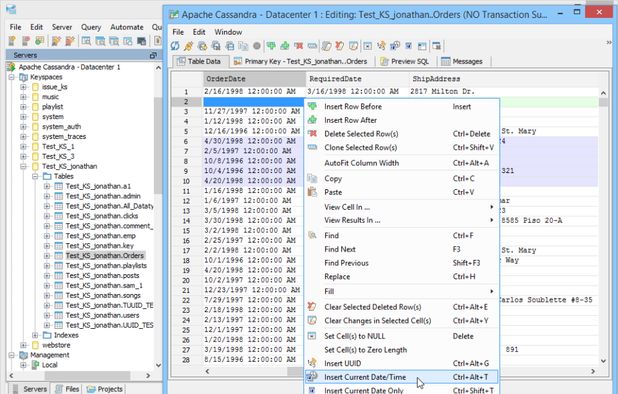Click the Clone Row toolbar icon
618x394 pixels.
[x=312, y=46]
